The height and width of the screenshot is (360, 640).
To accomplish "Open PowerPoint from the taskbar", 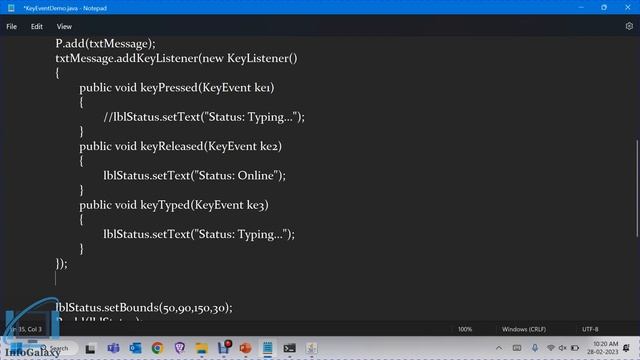I will pos(246,348).
